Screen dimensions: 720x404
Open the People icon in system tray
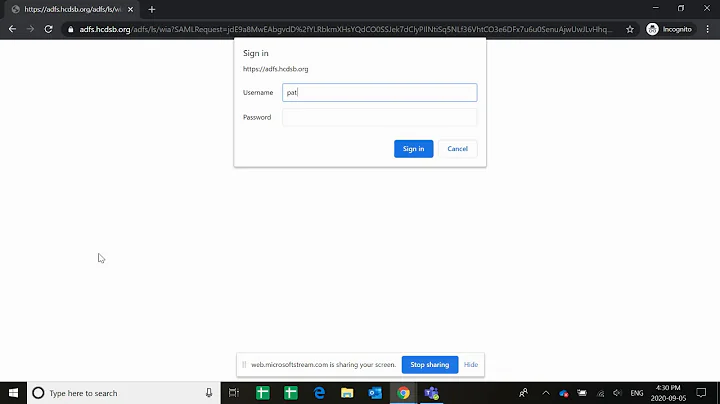tap(523, 393)
